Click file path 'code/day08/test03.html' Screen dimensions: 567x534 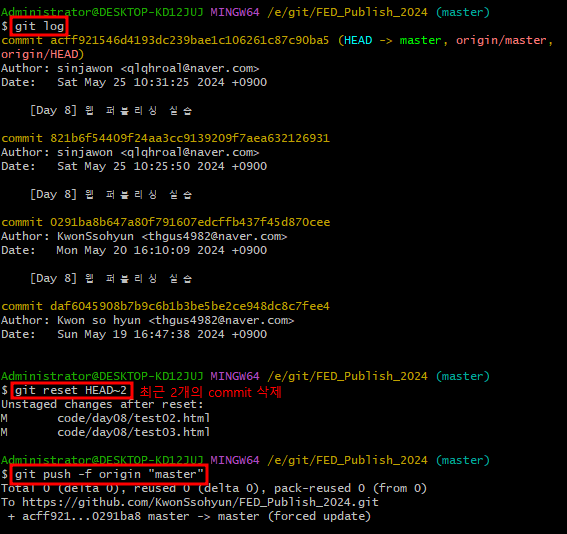point(134,432)
